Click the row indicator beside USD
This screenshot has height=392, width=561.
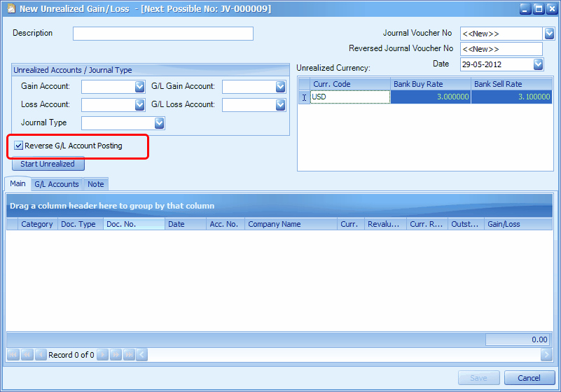(x=304, y=97)
